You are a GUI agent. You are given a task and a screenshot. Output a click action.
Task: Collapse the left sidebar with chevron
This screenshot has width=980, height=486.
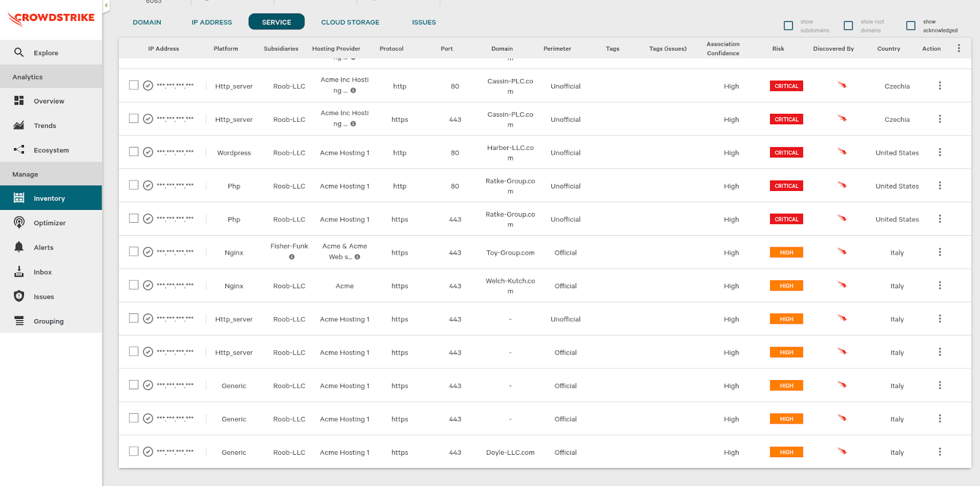coord(106,6)
